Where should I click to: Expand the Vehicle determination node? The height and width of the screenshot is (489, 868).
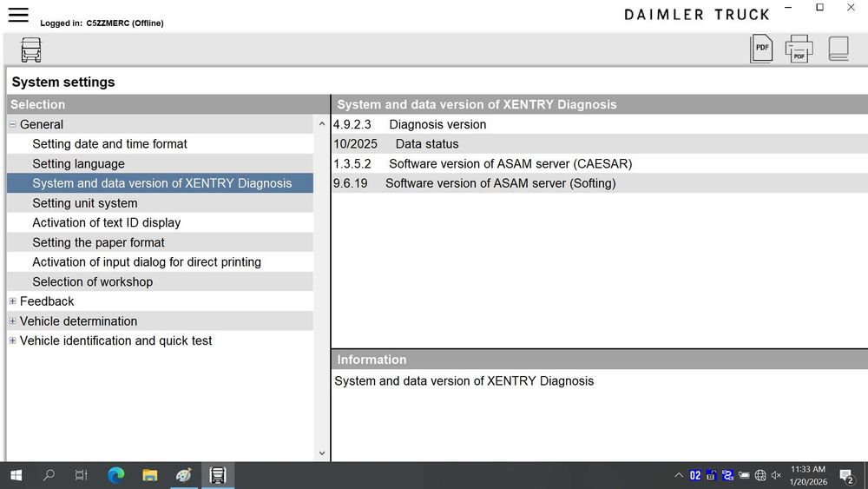click(x=13, y=321)
